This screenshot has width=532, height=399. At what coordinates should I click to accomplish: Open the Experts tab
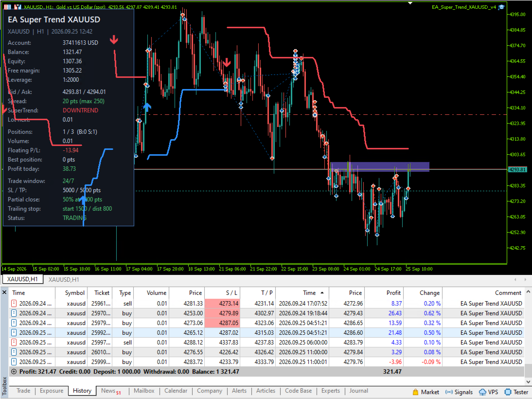coord(331,391)
